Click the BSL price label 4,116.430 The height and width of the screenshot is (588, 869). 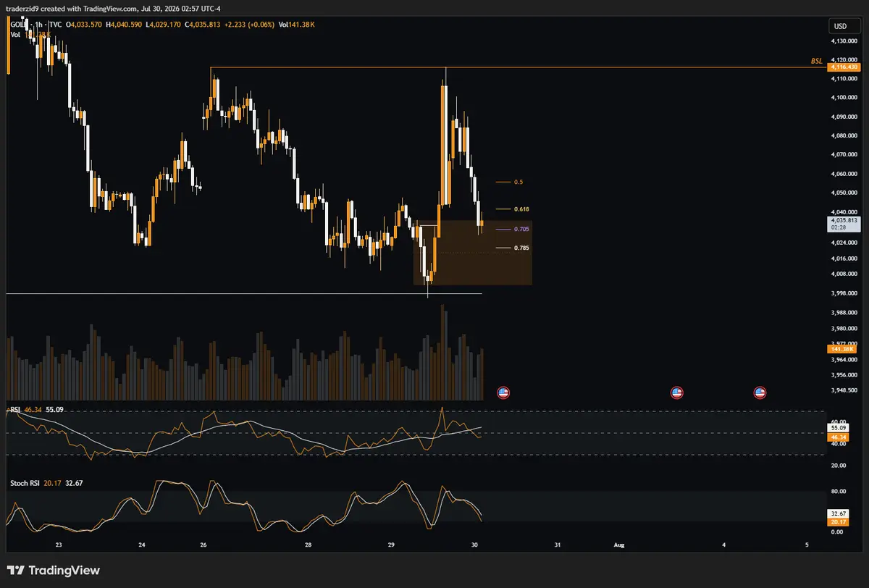tap(845, 67)
